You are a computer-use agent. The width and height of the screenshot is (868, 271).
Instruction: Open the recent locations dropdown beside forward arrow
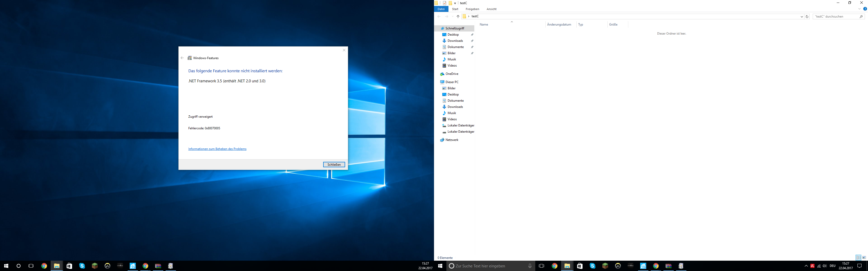point(453,17)
